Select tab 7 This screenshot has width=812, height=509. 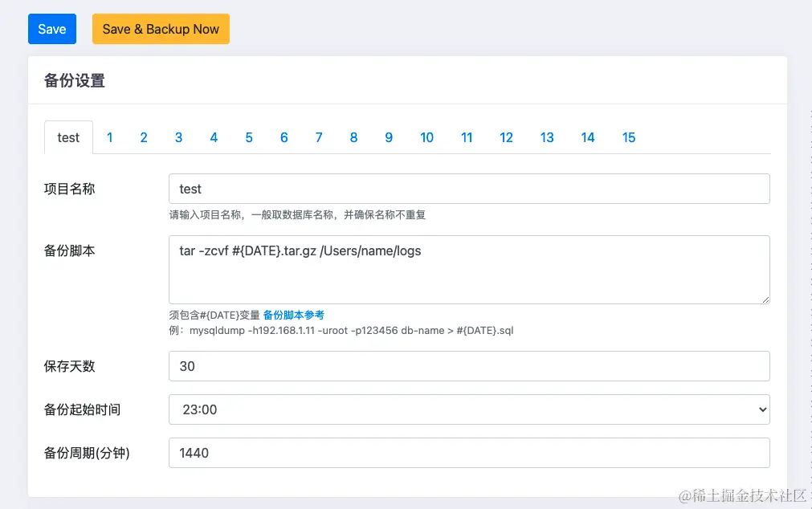point(319,137)
